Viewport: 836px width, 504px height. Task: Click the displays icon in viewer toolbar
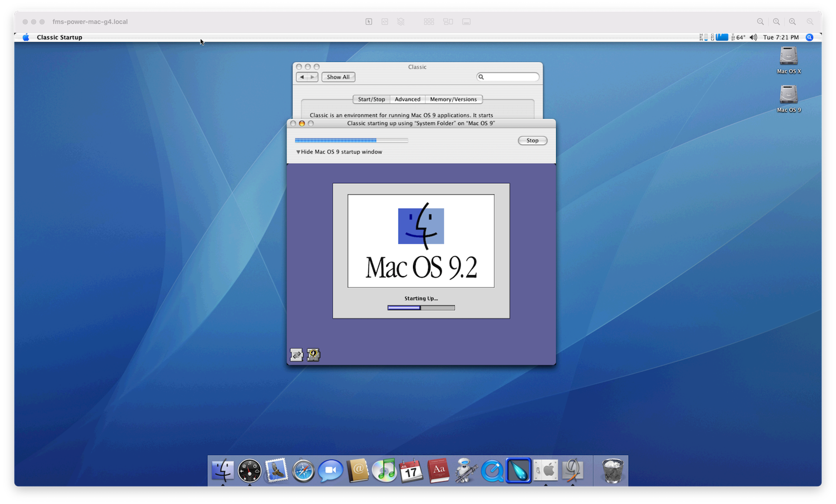pos(448,22)
